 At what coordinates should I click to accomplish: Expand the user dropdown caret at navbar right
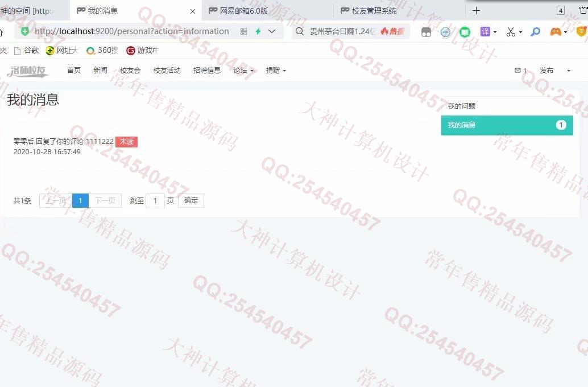point(569,71)
